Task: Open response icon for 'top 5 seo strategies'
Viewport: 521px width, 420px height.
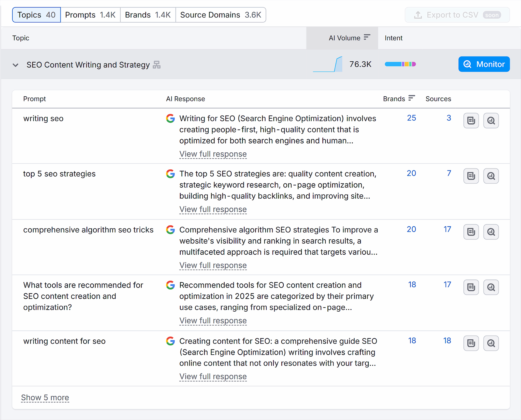Action: click(471, 176)
